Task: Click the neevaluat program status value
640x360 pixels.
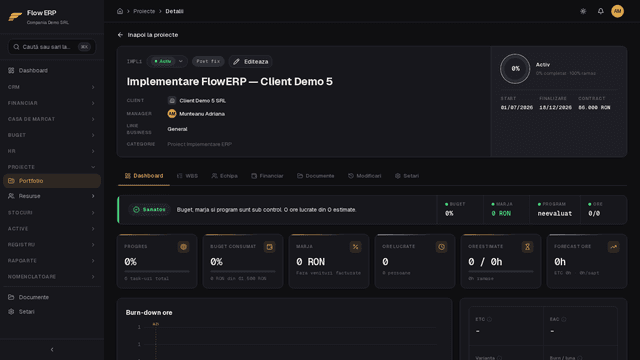Action: 554,213
